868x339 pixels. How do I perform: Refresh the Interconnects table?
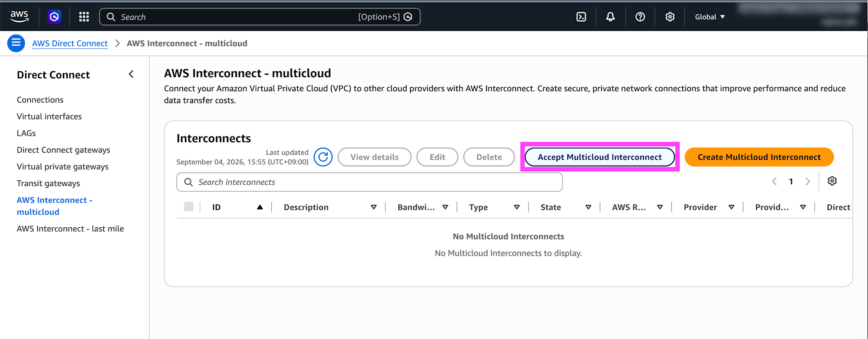(x=323, y=157)
